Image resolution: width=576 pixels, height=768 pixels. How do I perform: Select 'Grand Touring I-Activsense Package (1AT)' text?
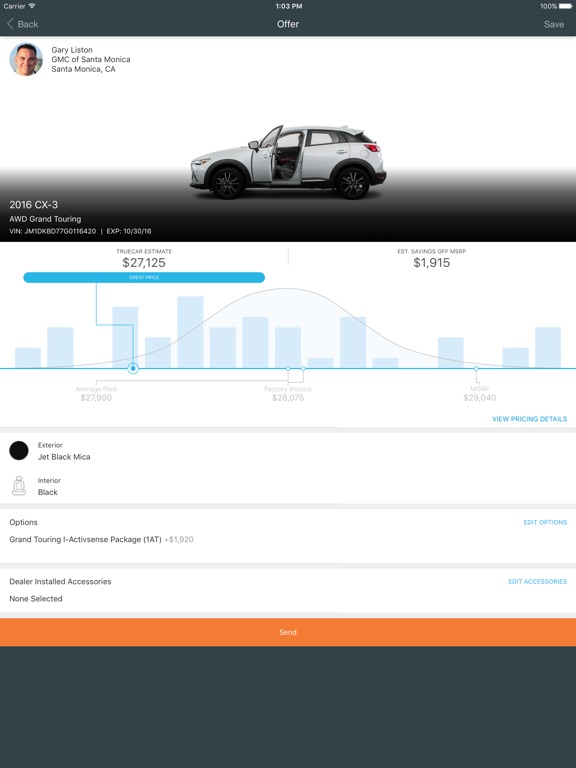[85, 539]
